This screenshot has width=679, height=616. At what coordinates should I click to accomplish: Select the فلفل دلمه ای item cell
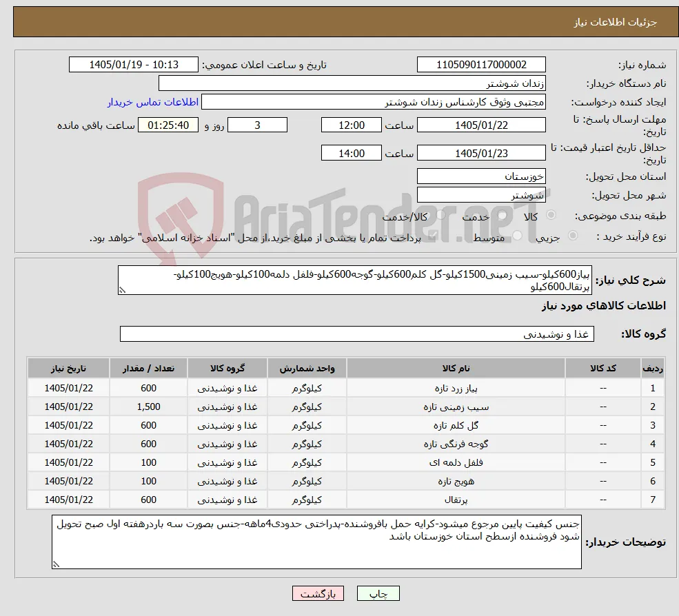tap(456, 463)
